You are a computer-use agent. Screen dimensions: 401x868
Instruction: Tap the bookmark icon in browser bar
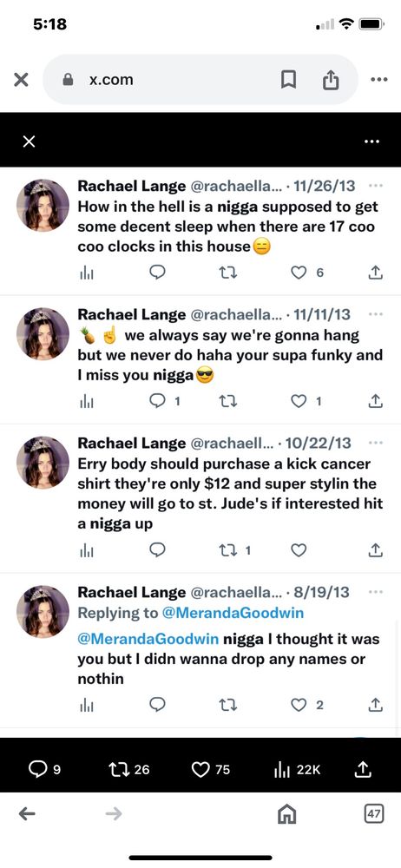click(x=288, y=80)
